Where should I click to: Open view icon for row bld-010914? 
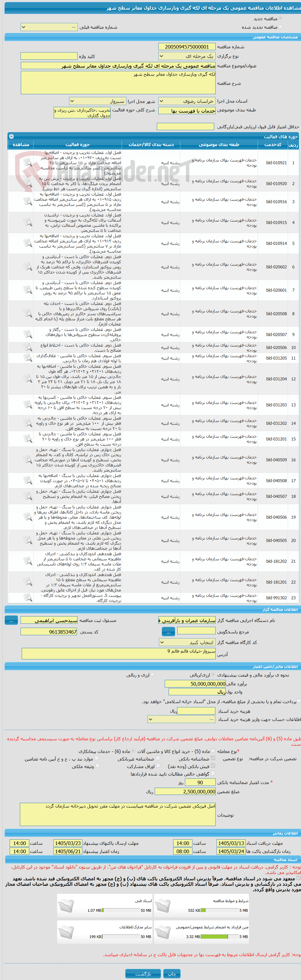coord(28,243)
